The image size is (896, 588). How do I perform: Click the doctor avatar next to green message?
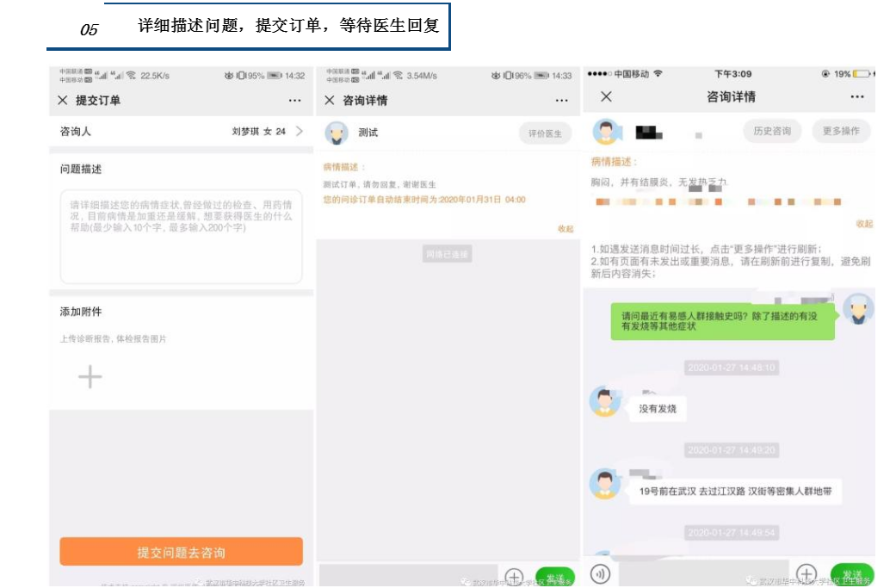click(x=857, y=309)
